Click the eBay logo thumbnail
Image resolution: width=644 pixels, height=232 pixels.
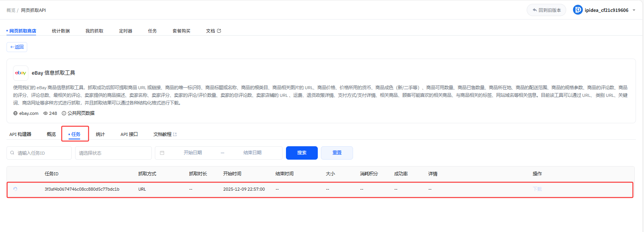(x=21, y=73)
